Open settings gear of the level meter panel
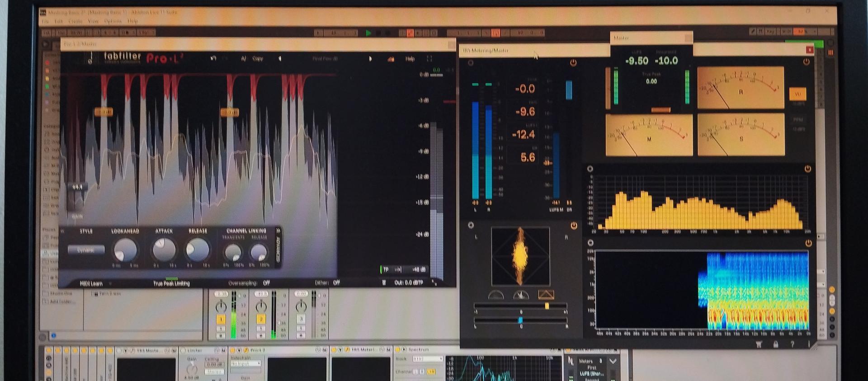The image size is (868, 381). (471, 63)
